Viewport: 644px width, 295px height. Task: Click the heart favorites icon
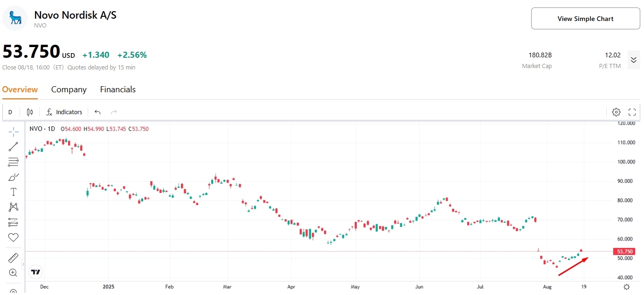click(x=14, y=237)
